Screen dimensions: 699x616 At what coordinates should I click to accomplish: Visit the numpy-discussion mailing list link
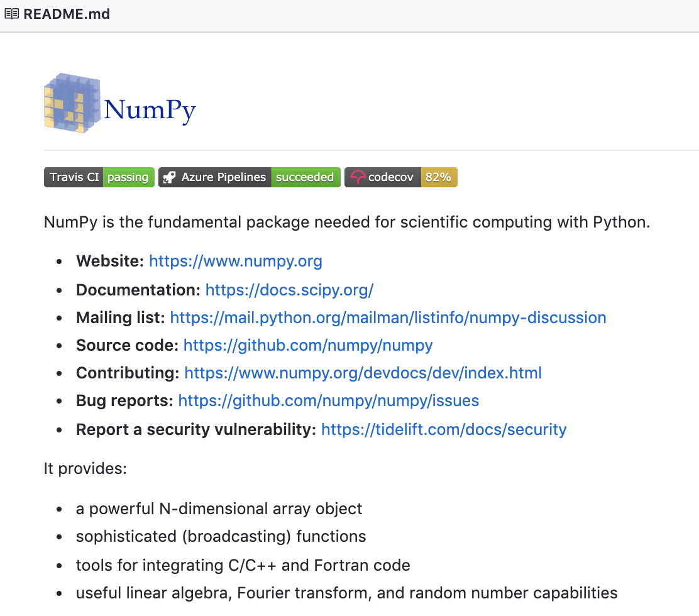388,317
